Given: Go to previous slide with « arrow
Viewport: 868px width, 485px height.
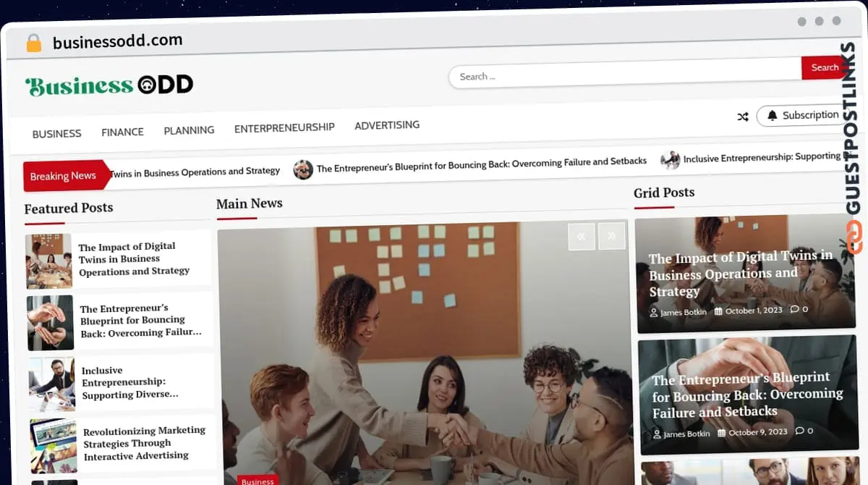Looking at the screenshot, I should tap(582, 236).
